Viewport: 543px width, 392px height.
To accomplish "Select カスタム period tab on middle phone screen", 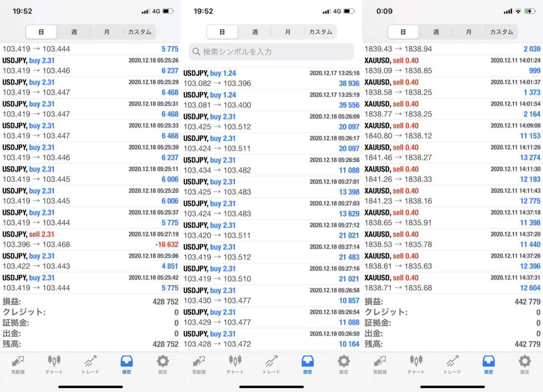I will point(321,32).
